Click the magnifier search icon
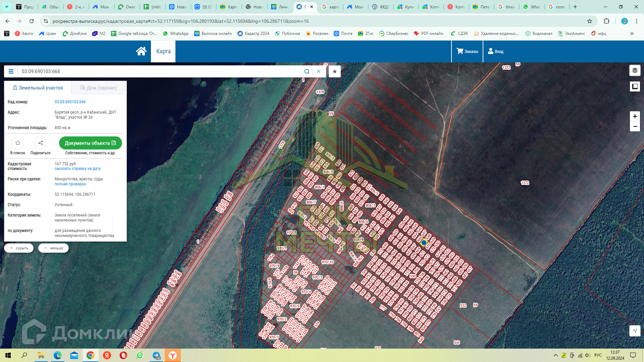This screenshot has height=362, width=644. (307, 71)
